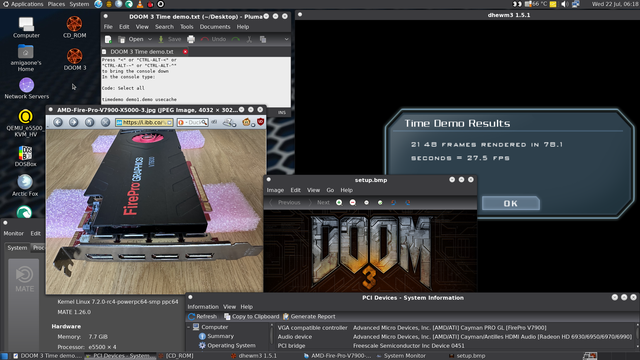This screenshot has width=640, height=360.
Task: Click the monkey extension icon in browser
Action: (246, 122)
